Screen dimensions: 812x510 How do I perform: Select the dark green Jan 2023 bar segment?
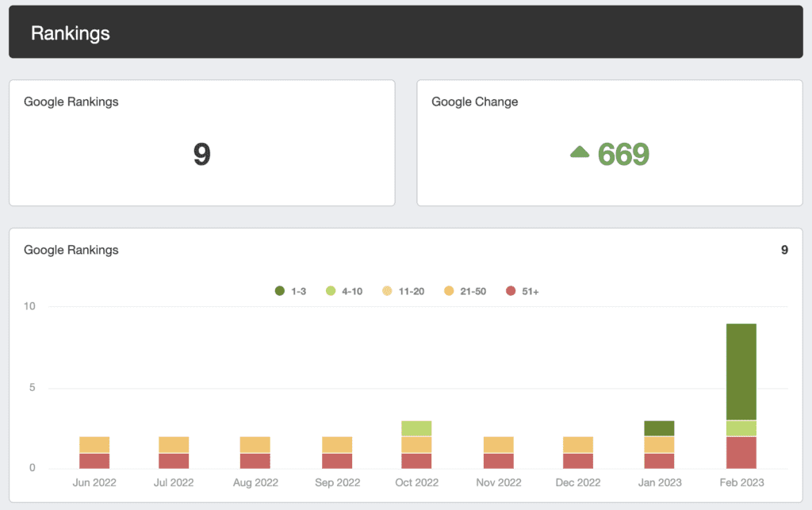pos(659,428)
